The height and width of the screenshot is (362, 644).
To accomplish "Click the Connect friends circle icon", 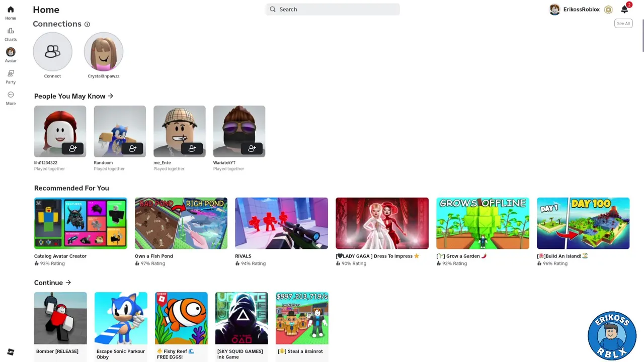I will 53,51.
